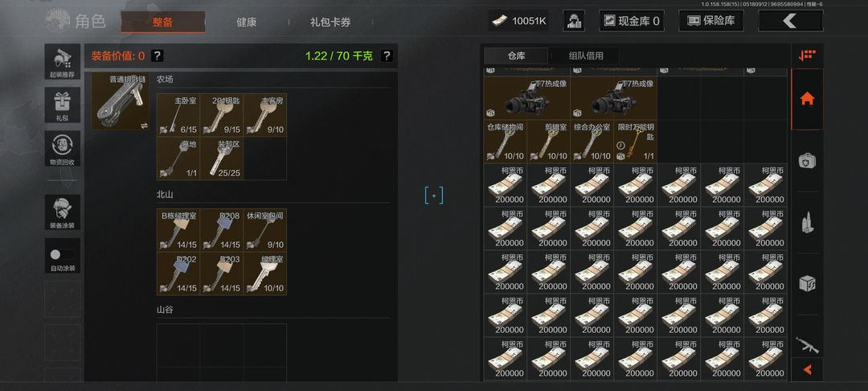This screenshot has width=868, height=391.
Task: Toggle the 自动涂装 auto-skin switch
Action: (x=62, y=254)
